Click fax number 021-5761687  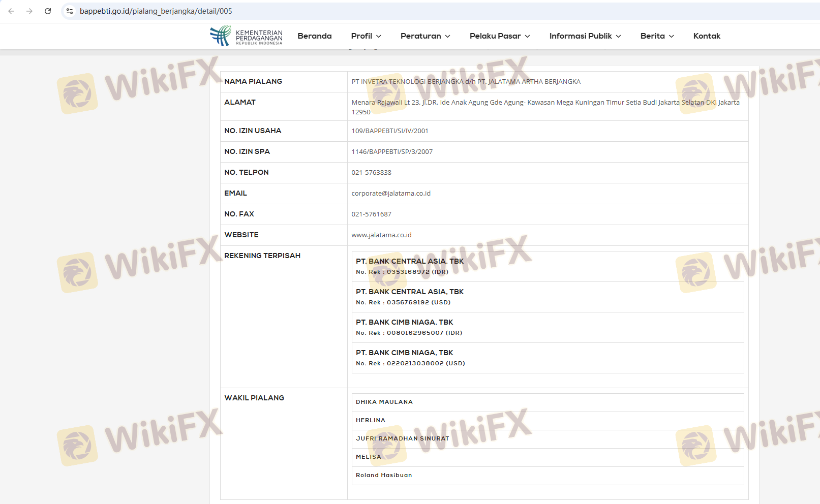(372, 214)
